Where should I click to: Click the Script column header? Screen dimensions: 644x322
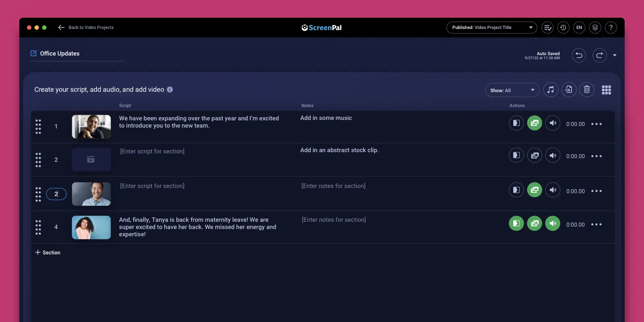coord(125,105)
